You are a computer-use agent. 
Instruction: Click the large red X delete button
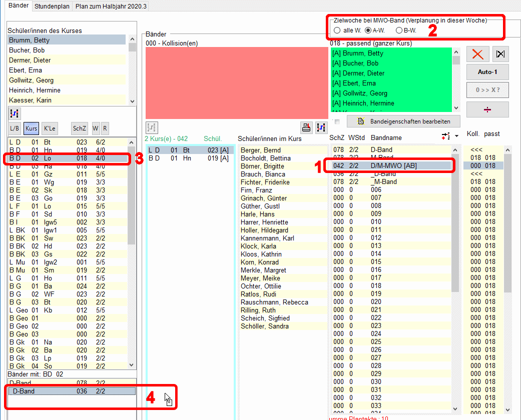[x=477, y=54]
